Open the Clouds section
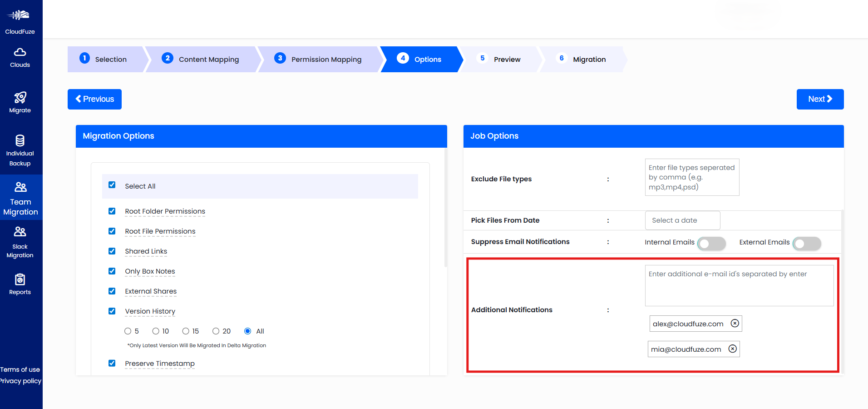Viewport: 868px width, 409px height. pos(20,58)
